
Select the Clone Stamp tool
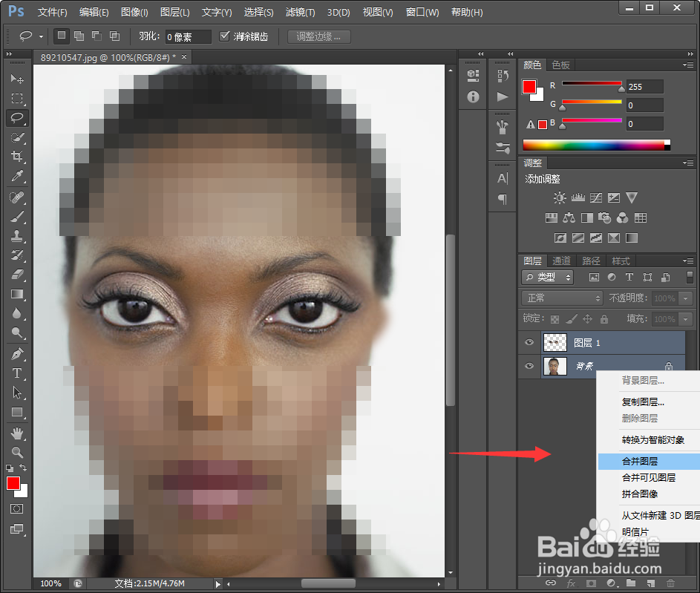(17, 236)
